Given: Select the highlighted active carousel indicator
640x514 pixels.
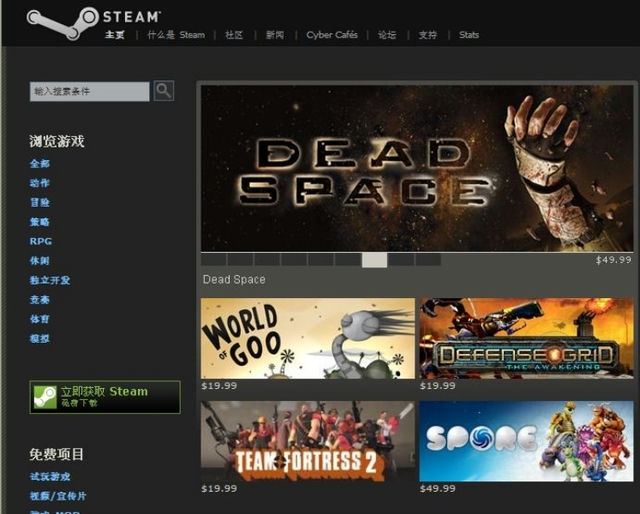Looking at the screenshot, I should pyautogui.click(x=374, y=260).
